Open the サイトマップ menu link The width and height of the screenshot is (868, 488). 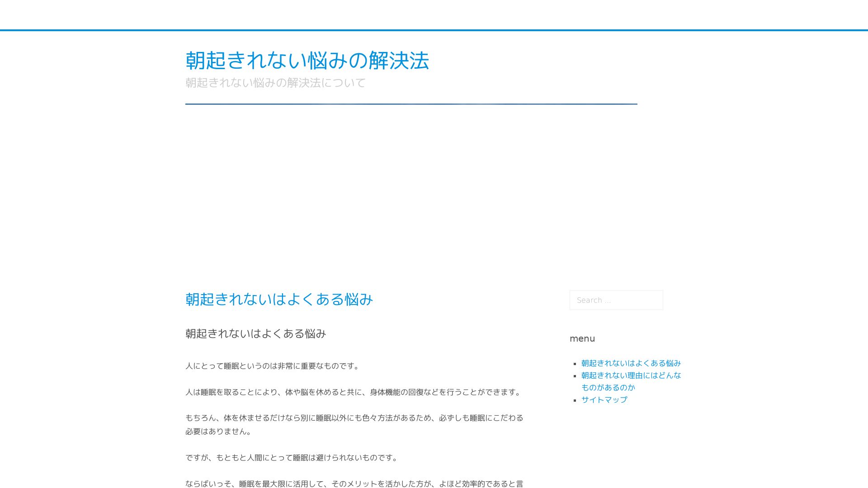pos(604,400)
